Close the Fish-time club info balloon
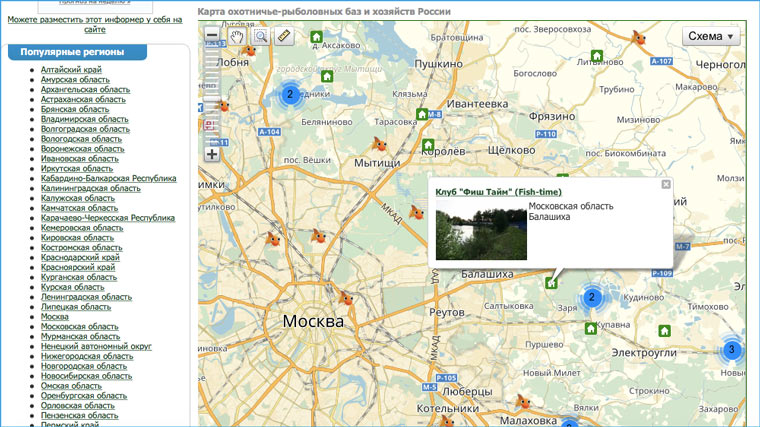Screen dimensions: 760x427 pos(666,184)
